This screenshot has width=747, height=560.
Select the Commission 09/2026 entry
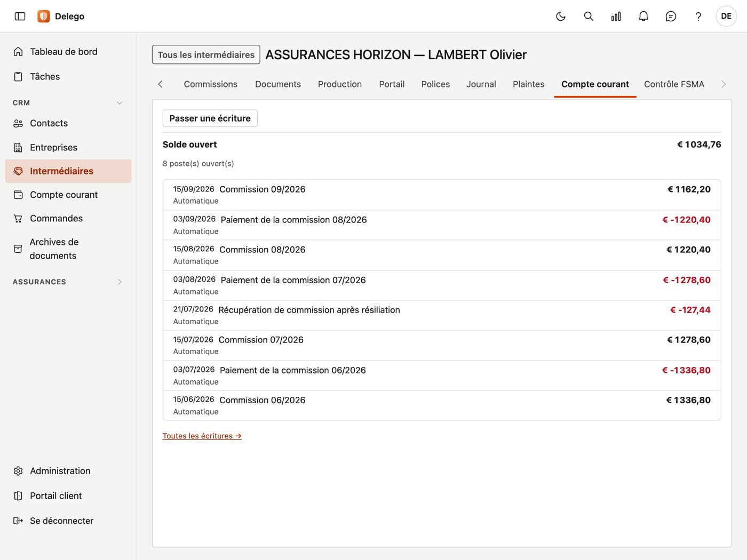(x=442, y=195)
